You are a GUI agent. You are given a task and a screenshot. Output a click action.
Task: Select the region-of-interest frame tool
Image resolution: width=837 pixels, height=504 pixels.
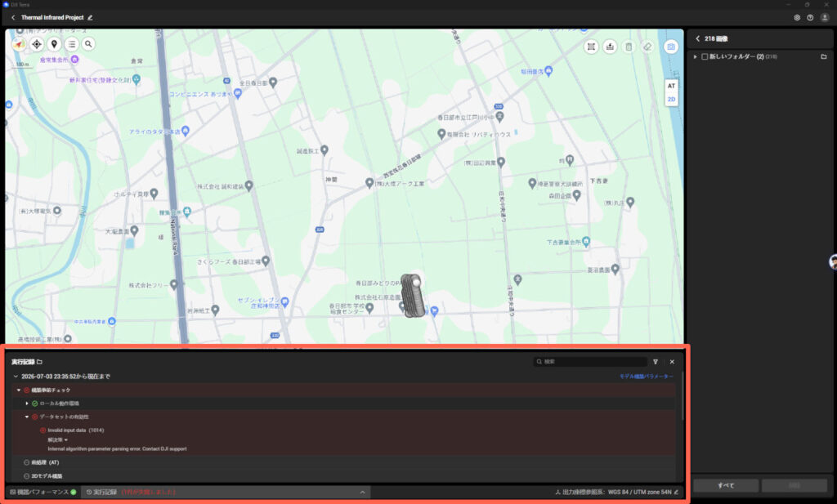tap(591, 47)
